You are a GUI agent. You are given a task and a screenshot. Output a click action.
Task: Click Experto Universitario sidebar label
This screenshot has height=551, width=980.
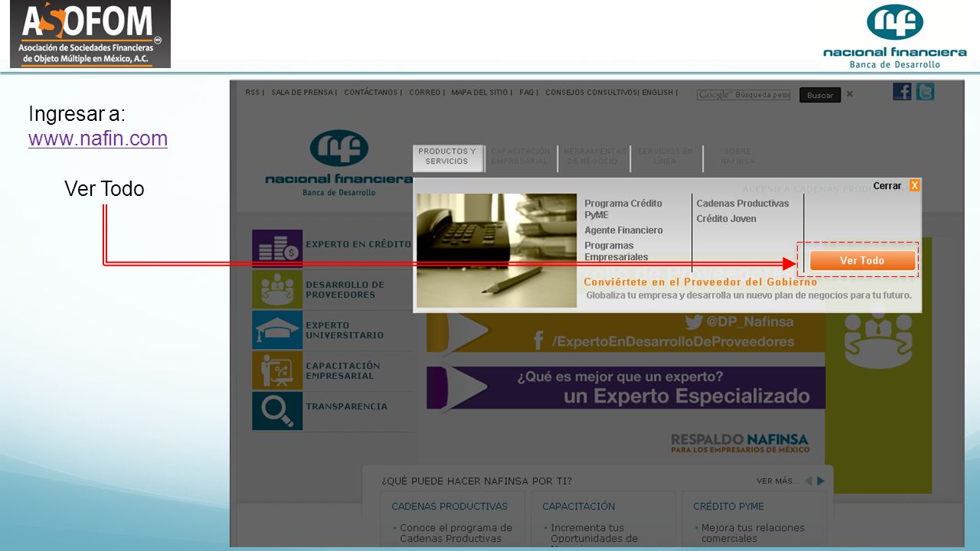click(345, 330)
